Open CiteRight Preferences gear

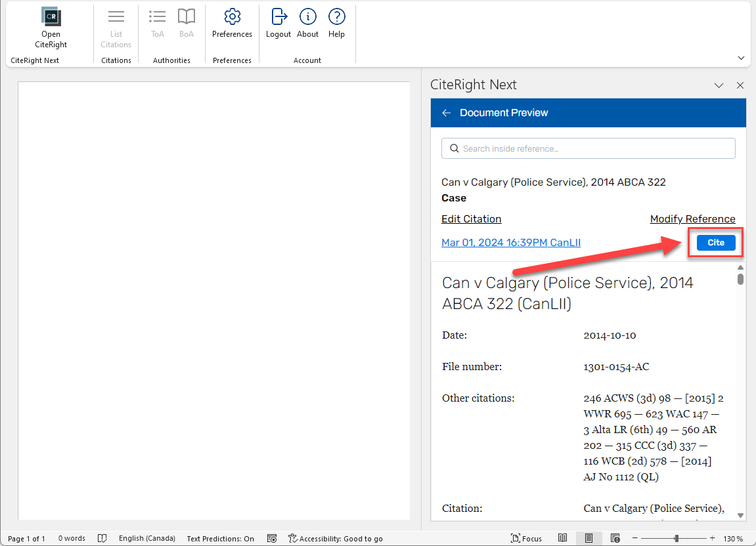232,23
